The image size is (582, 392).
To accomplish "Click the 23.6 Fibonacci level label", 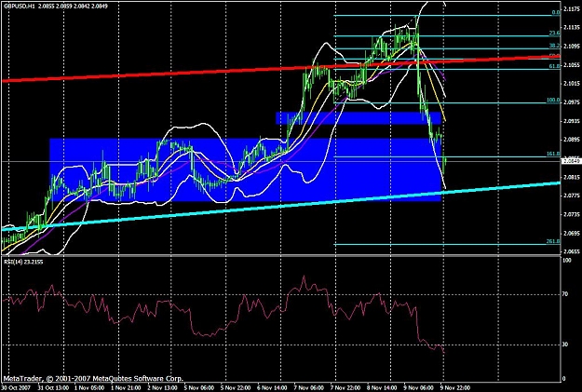I will pyautogui.click(x=555, y=34).
